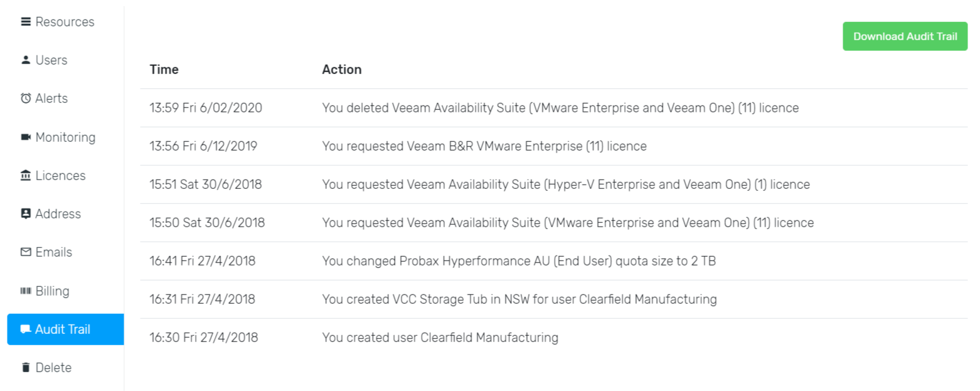Select the quota size changed to 2 TB row

pyautogui.click(x=554, y=261)
